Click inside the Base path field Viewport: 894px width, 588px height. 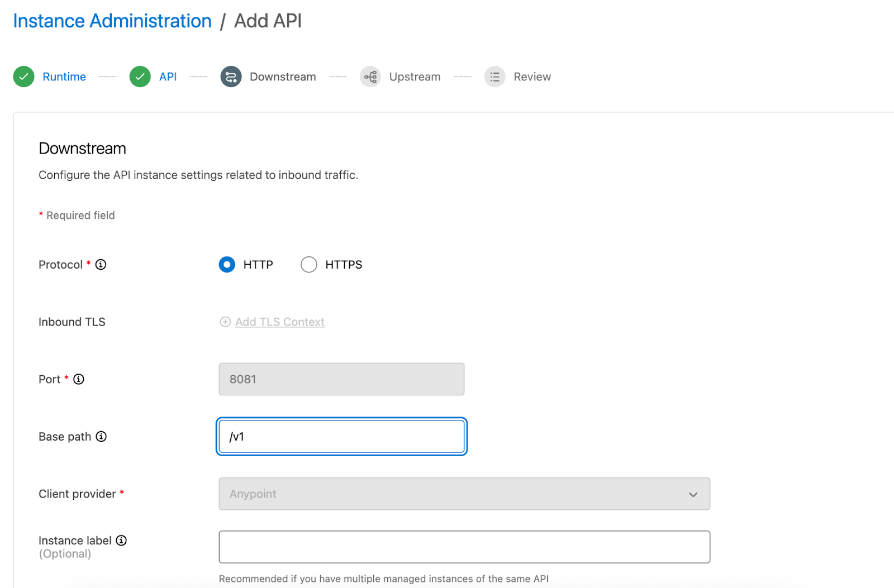[341, 437]
